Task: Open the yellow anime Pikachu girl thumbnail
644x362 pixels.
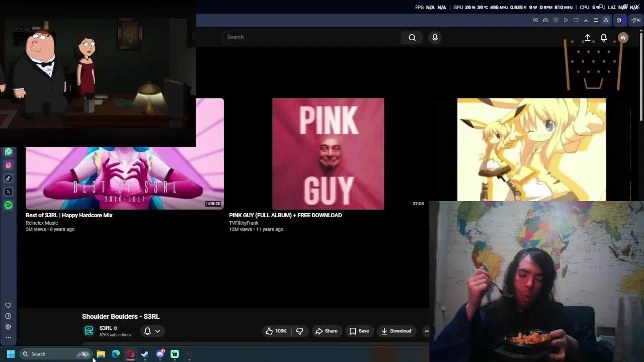Action: (531, 149)
